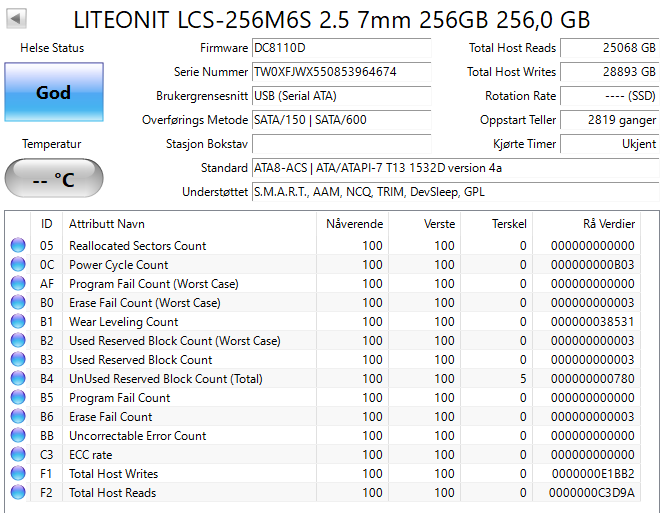Click the Brukergrensesnitt field USB (Serial ATA)

click(x=341, y=96)
